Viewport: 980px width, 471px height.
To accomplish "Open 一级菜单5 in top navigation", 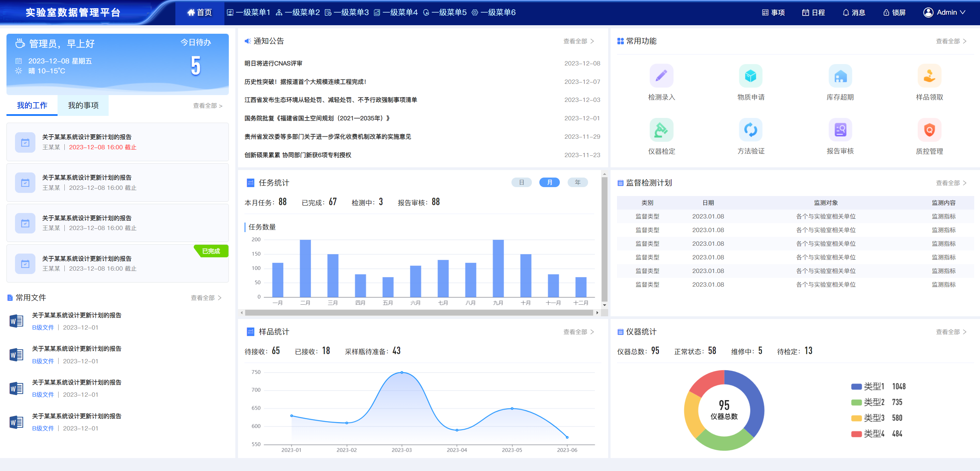I will pos(445,13).
